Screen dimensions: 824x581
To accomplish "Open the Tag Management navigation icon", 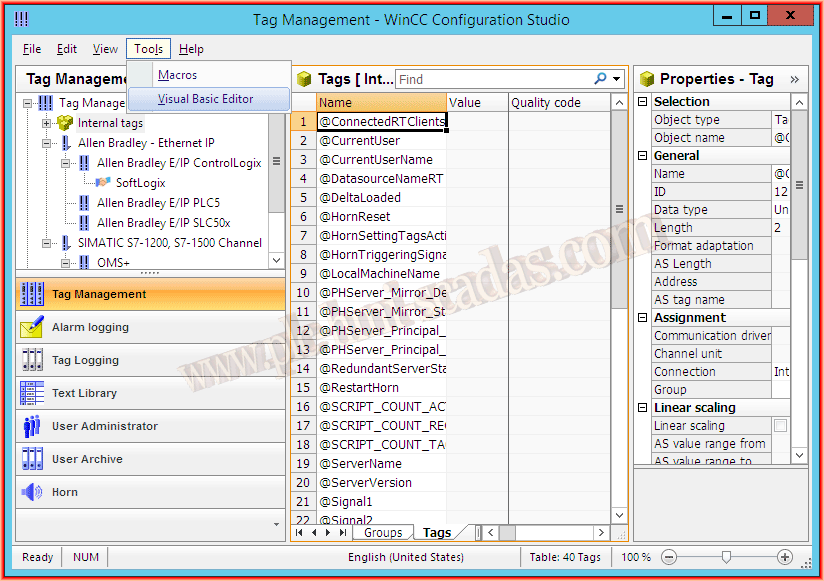I will pos(32,294).
